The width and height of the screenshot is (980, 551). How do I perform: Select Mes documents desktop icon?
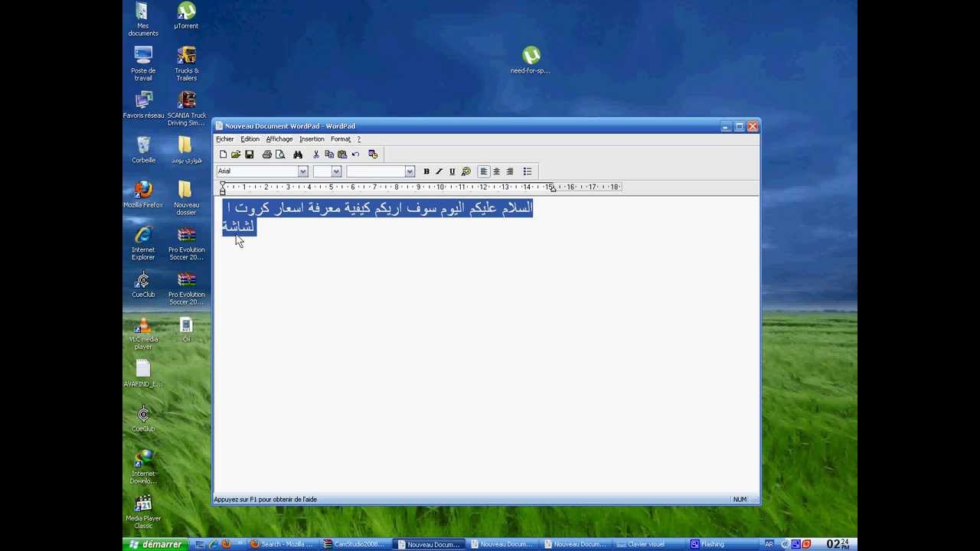click(143, 19)
